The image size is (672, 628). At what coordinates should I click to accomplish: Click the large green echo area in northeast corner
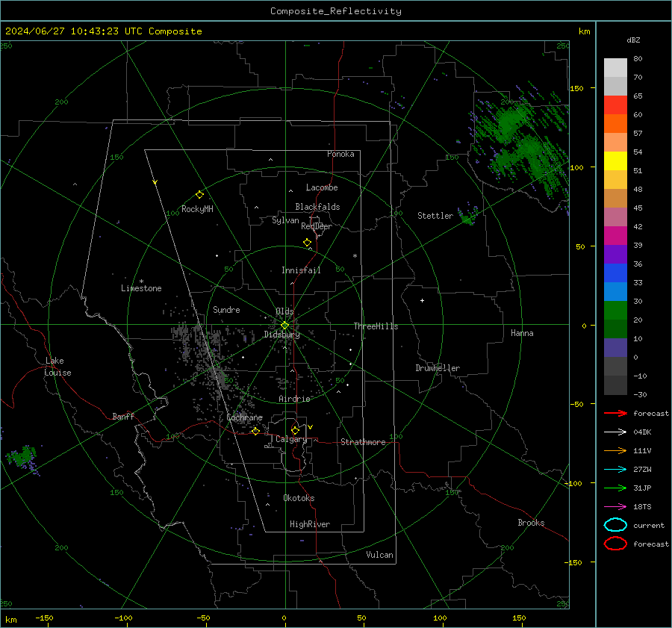click(520, 143)
